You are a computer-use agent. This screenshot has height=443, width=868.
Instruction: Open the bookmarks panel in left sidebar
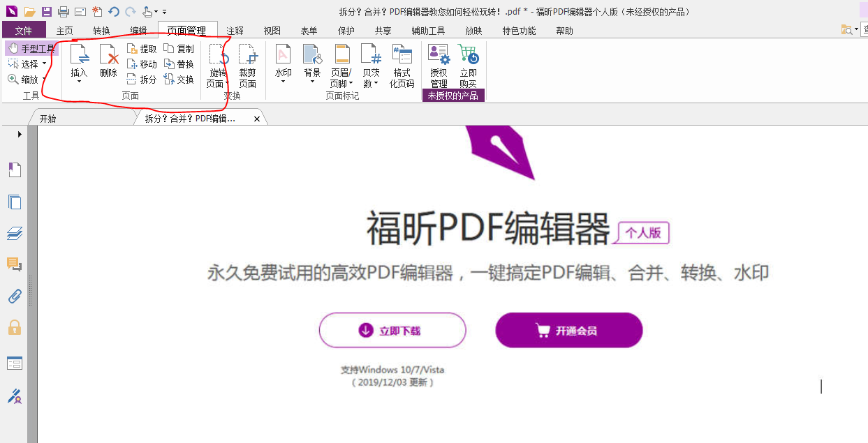point(14,170)
